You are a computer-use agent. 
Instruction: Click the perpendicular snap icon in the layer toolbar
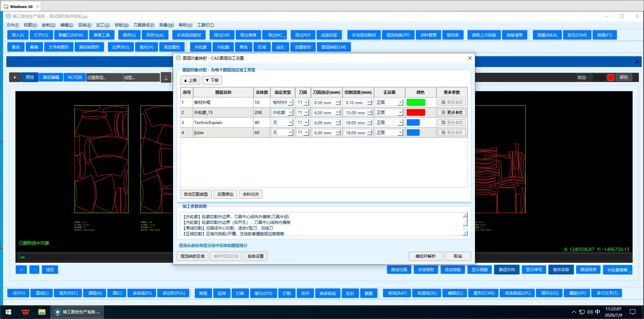click(x=166, y=77)
